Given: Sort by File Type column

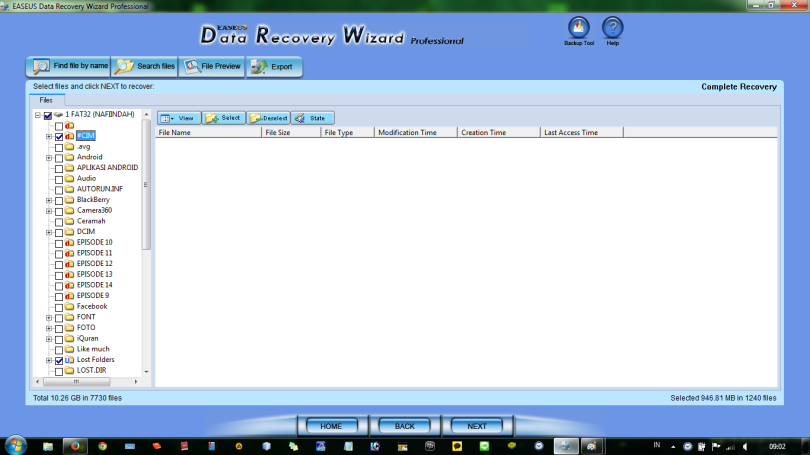Looking at the screenshot, I should coord(348,133).
